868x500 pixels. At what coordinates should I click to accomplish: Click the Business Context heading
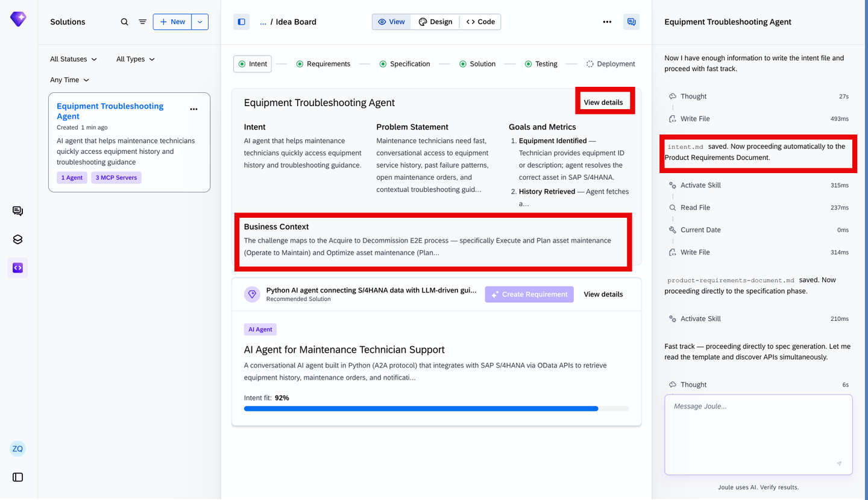click(277, 227)
